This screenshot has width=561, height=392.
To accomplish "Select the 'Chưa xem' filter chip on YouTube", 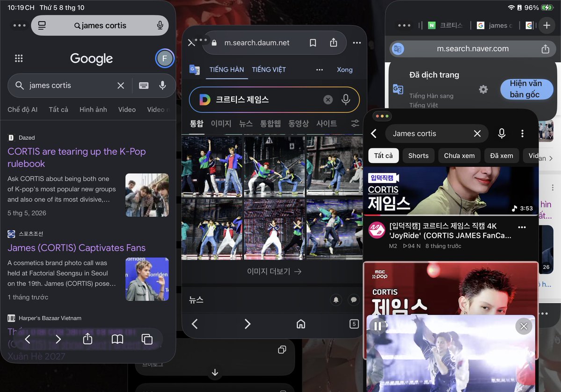I will (x=459, y=156).
